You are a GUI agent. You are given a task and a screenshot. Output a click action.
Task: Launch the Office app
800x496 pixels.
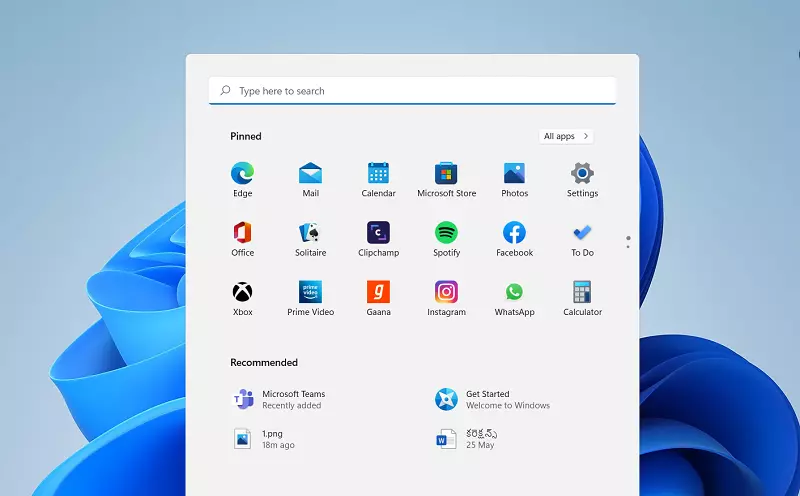coord(242,233)
